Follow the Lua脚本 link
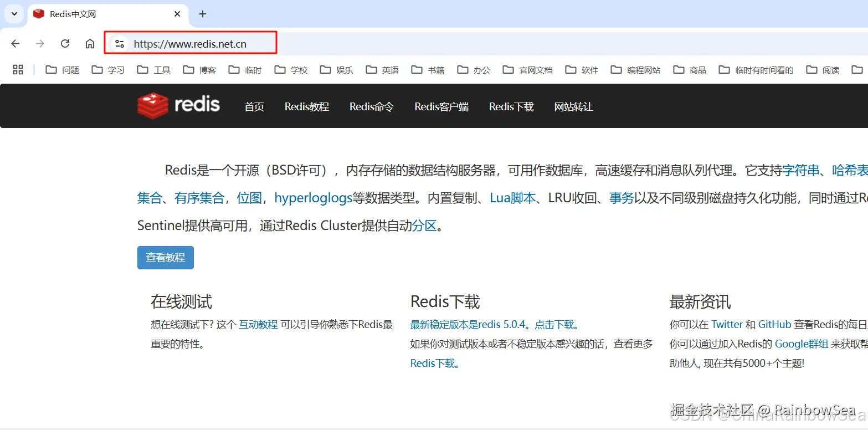 pos(513,198)
